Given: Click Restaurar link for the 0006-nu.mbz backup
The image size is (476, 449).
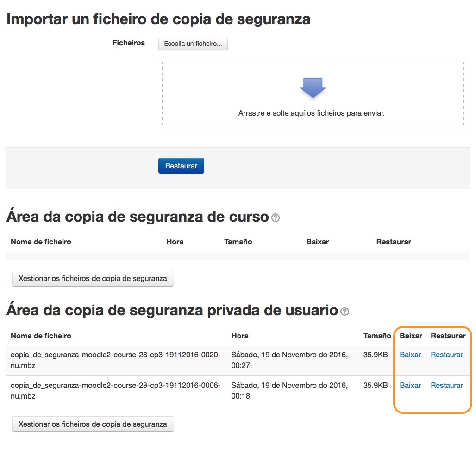Looking at the screenshot, I should [x=446, y=386].
